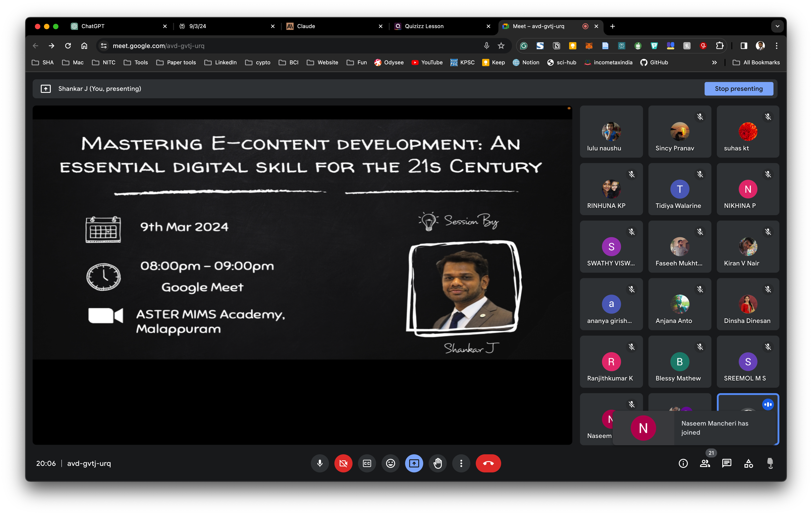Image resolution: width=812 pixels, height=515 pixels.
Task: Go to the browser home page
Action: tap(84, 46)
